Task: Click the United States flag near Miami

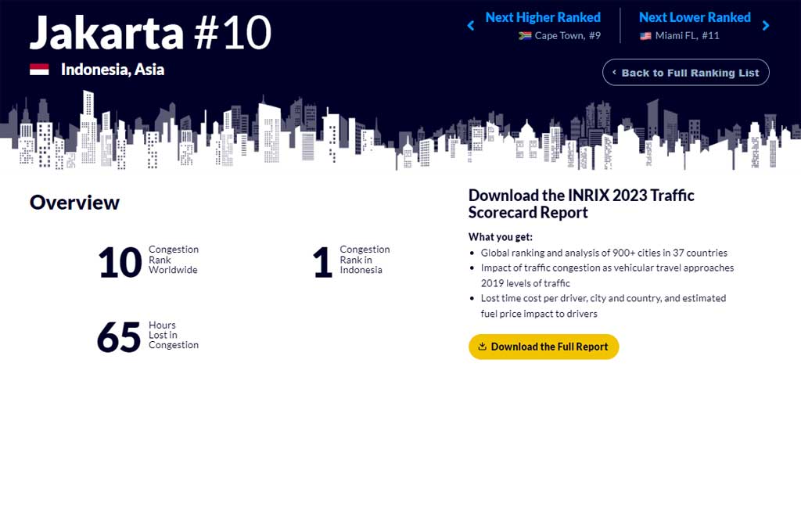Action: (645, 36)
